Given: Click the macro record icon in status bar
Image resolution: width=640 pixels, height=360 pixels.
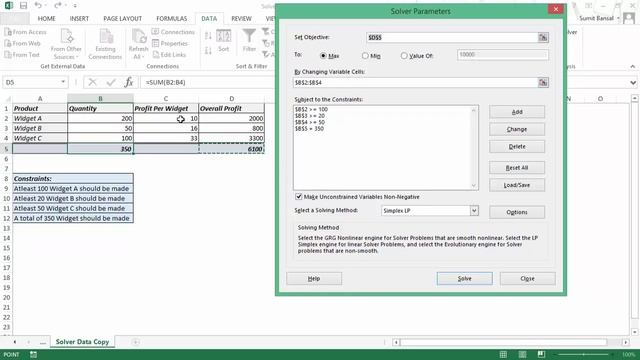Looking at the screenshot, I should [x=33, y=355].
